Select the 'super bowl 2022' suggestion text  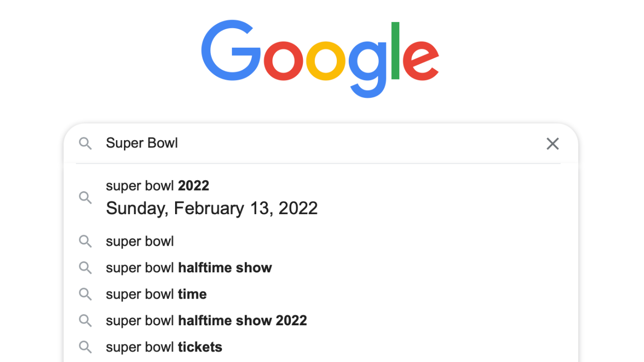point(157,186)
